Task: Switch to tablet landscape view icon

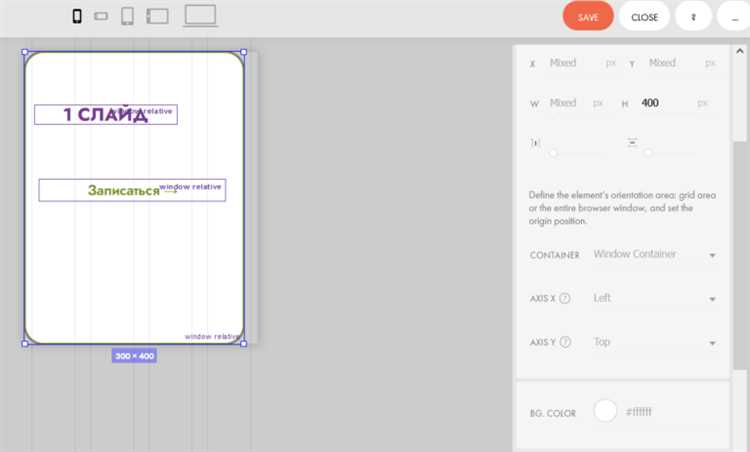Action: click(x=157, y=16)
